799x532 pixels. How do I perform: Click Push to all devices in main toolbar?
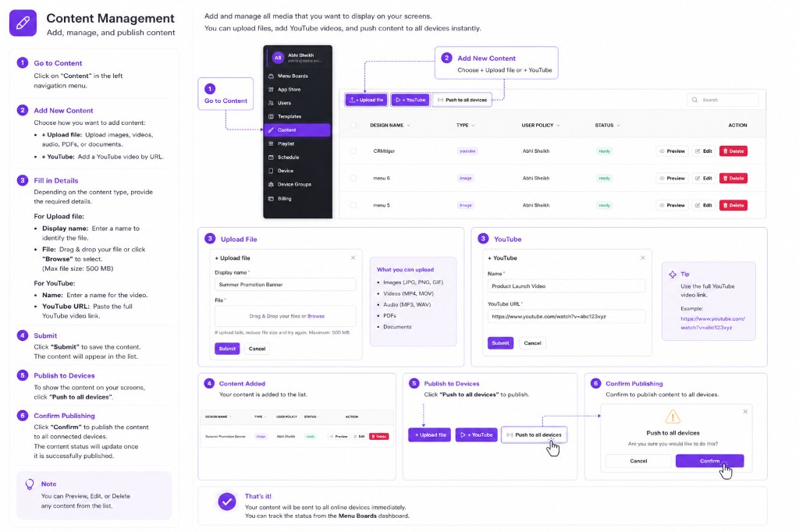tap(462, 100)
